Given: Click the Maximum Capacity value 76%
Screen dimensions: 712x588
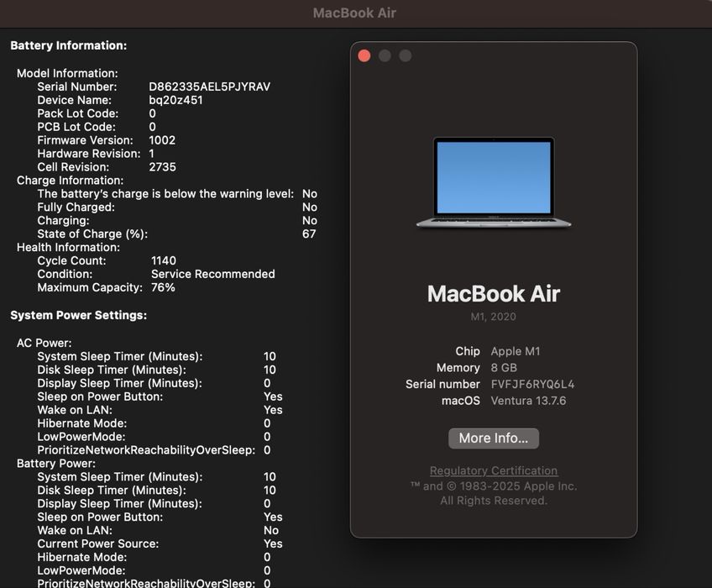Looking at the screenshot, I should pos(163,287).
